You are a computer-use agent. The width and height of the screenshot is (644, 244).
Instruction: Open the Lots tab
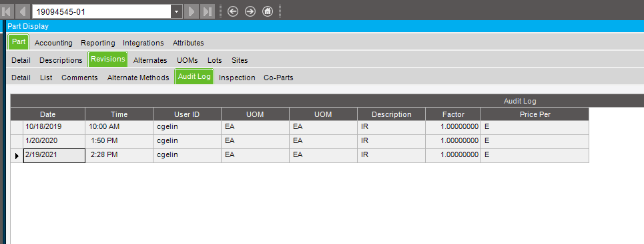coord(215,60)
